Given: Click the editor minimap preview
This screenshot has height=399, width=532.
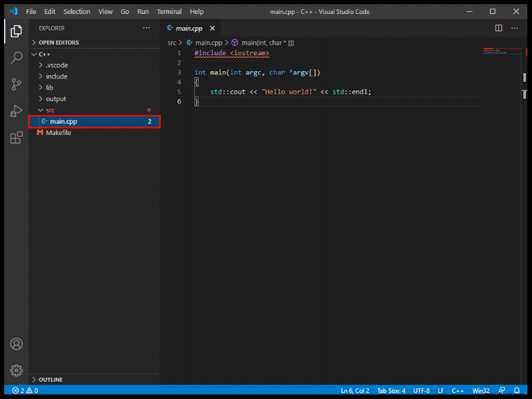Looking at the screenshot, I should point(501,52).
